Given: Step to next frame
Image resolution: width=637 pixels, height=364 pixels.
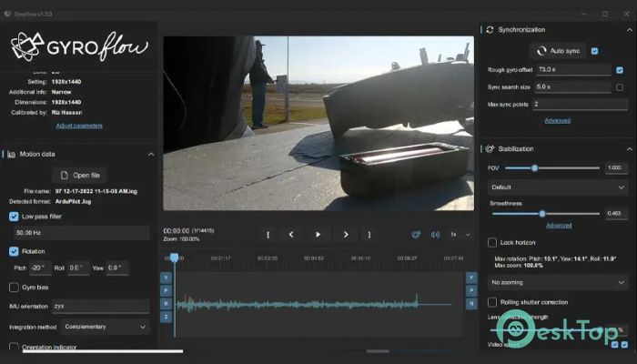Looking at the screenshot, I should 346,235.
